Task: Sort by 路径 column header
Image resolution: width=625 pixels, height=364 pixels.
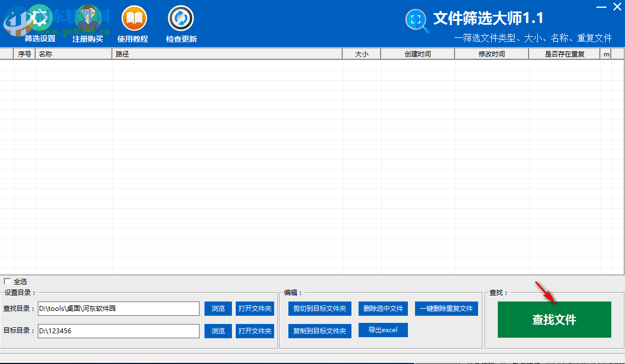Action: click(227, 54)
